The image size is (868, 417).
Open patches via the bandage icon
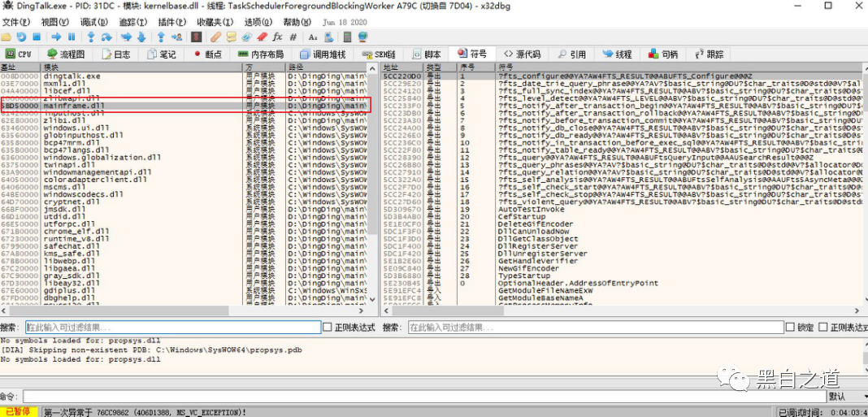coord(216,37)
